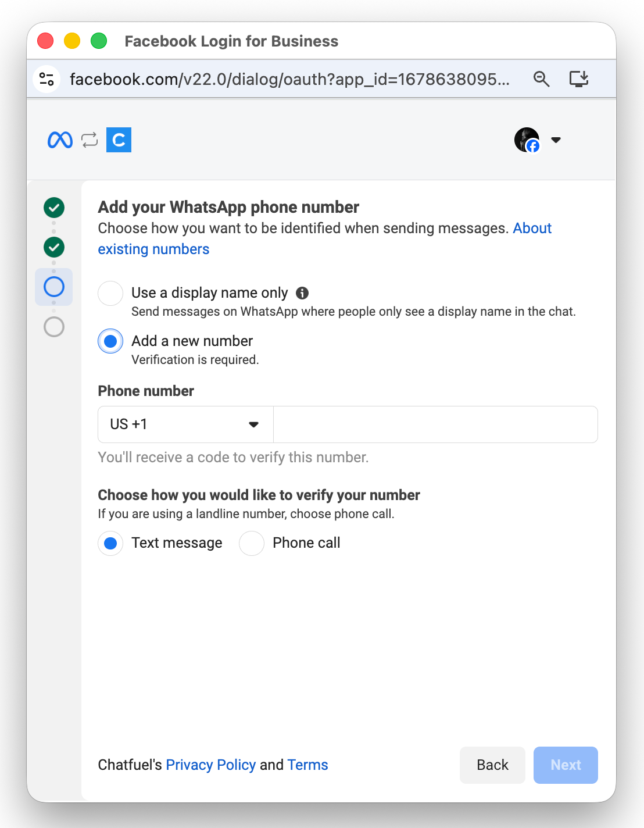The image size is (644, 828).
Task: Choose Text message verification
Action: [x=110, y=543]
